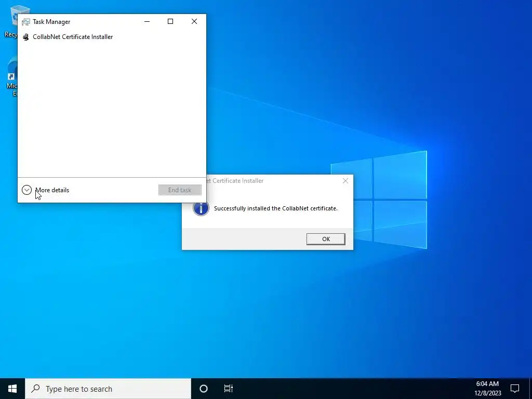This screenshot has height=399, width=532.
Task: Select CollabNet Certificate Installer in Task Manager
Action: (112, 37)
